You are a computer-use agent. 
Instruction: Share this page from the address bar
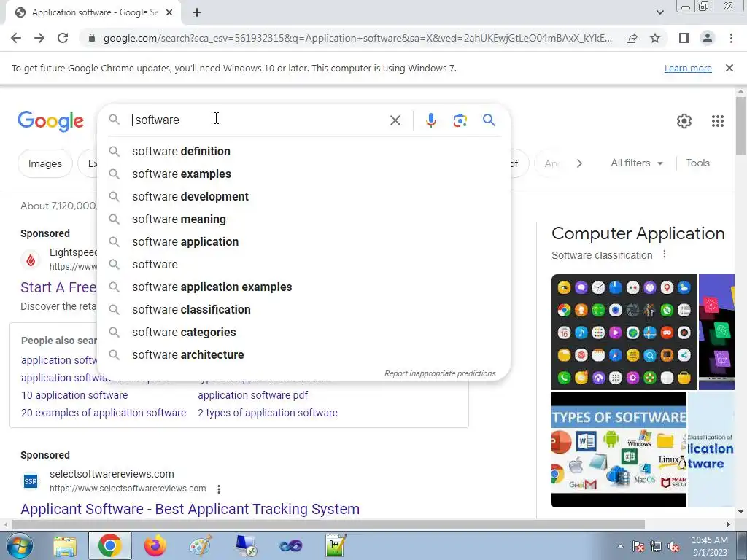coord(632,38)
